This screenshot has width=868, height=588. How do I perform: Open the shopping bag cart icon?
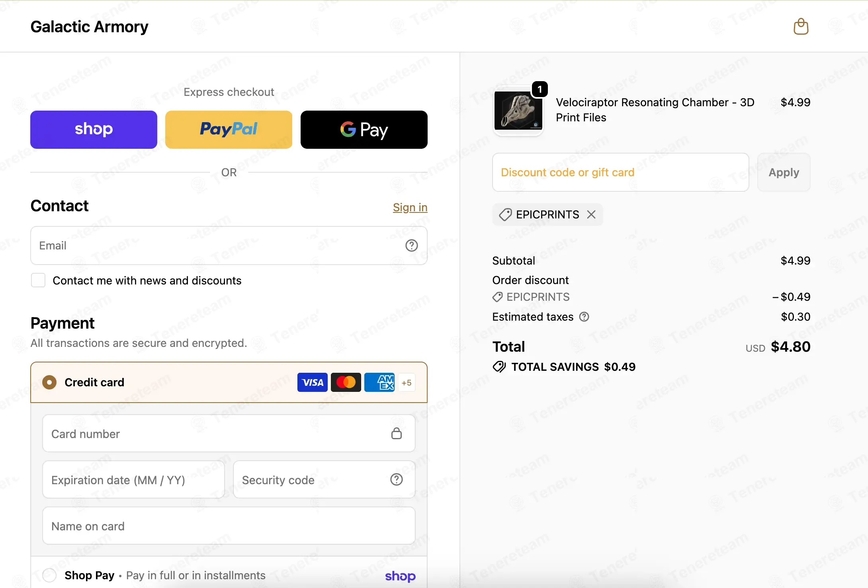[x=801, y=27]
